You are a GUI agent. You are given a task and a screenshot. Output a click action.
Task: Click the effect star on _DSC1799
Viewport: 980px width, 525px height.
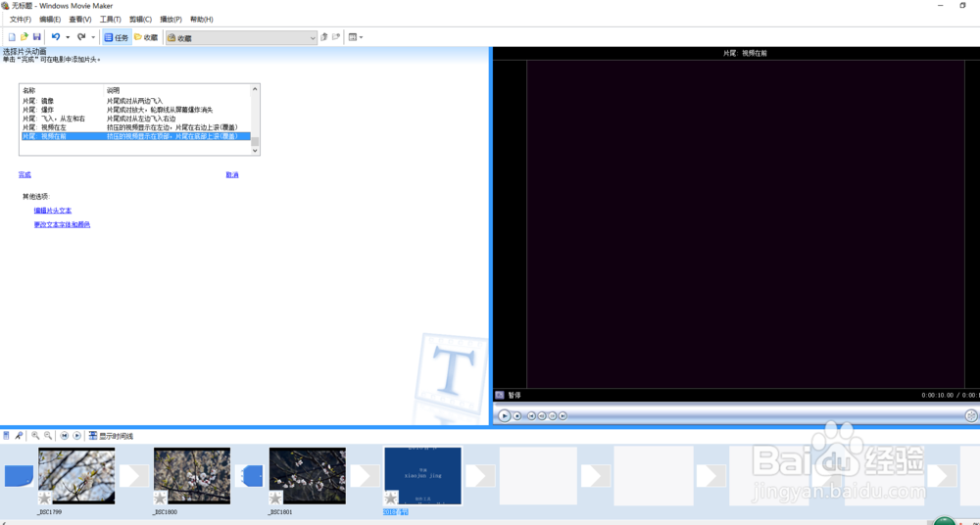click(45, 498)
